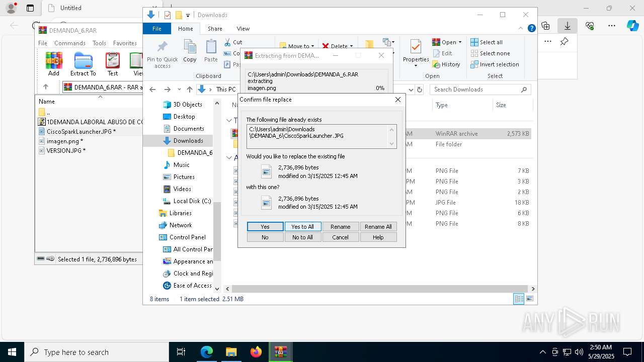Open the Windows Start menu
The image size is (644, 362).
pyautogui.click(x=12, y=352)
